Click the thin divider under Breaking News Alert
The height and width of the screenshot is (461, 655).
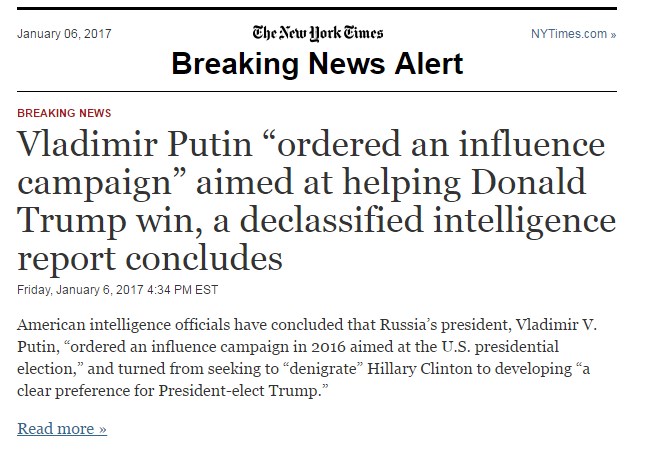point(317,91)
